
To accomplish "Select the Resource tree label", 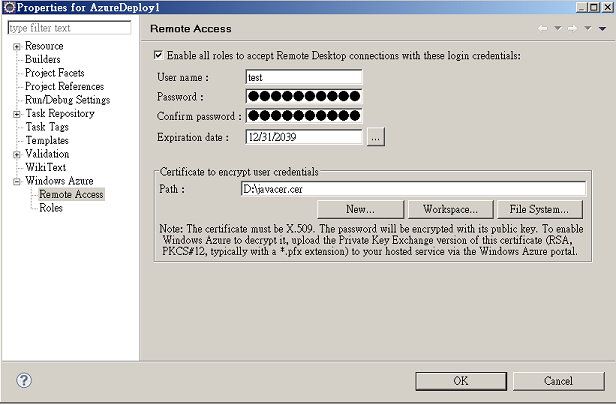I will click(x=44, y=46).
